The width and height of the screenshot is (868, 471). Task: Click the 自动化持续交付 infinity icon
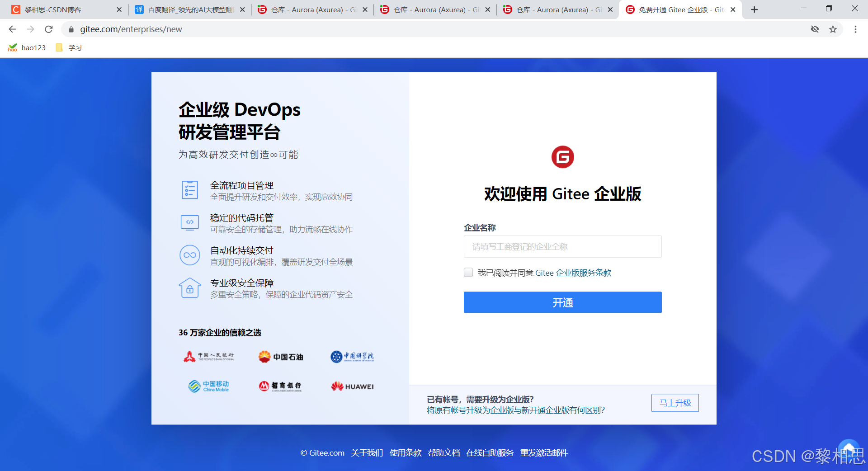[x=190, y=255]
